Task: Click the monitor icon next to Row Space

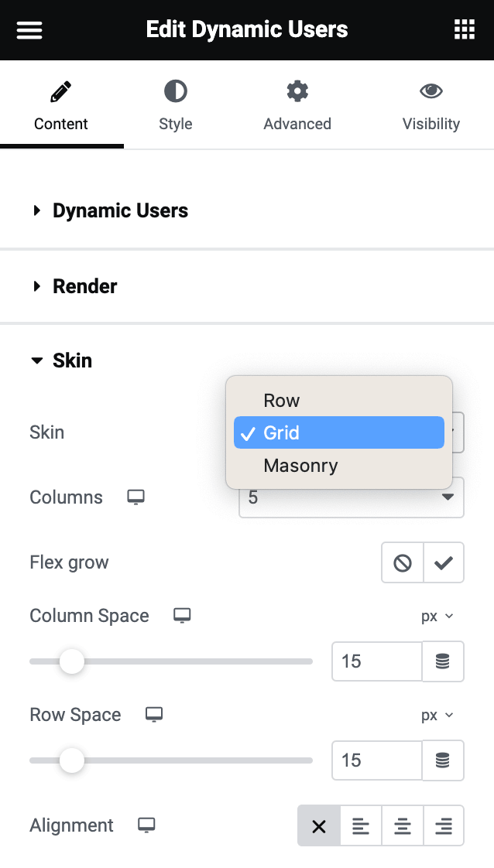Action: (153, 716)
